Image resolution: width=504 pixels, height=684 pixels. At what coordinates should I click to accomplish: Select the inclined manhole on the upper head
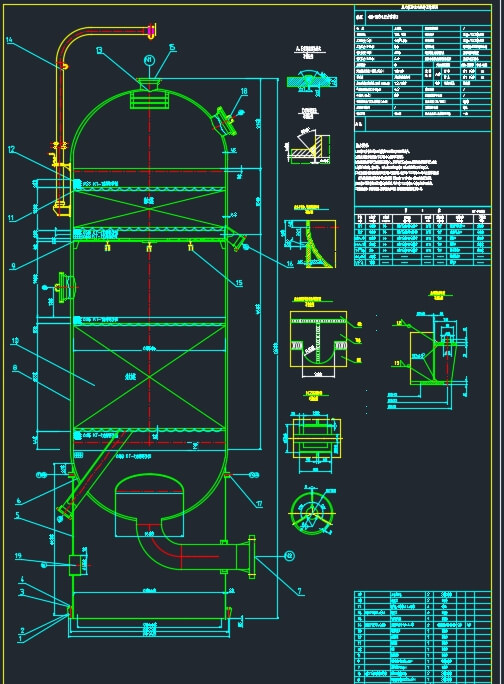225,120
